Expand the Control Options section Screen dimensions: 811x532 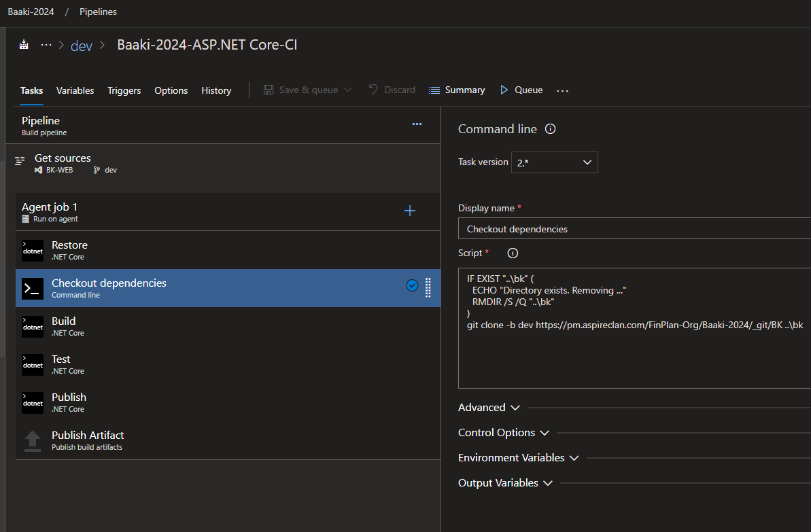pos(504,433)
